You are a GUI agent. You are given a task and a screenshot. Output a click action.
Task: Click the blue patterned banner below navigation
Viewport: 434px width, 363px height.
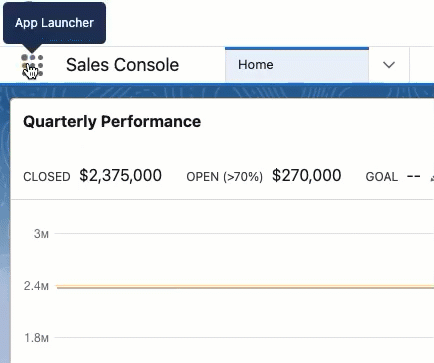217,91
